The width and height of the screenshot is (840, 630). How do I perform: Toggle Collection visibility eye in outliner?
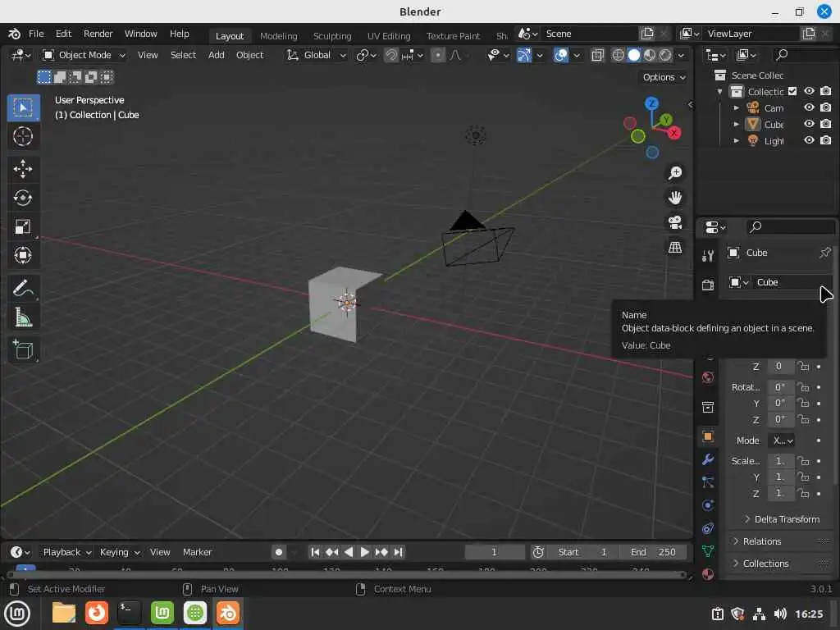(x=809, y=91)
